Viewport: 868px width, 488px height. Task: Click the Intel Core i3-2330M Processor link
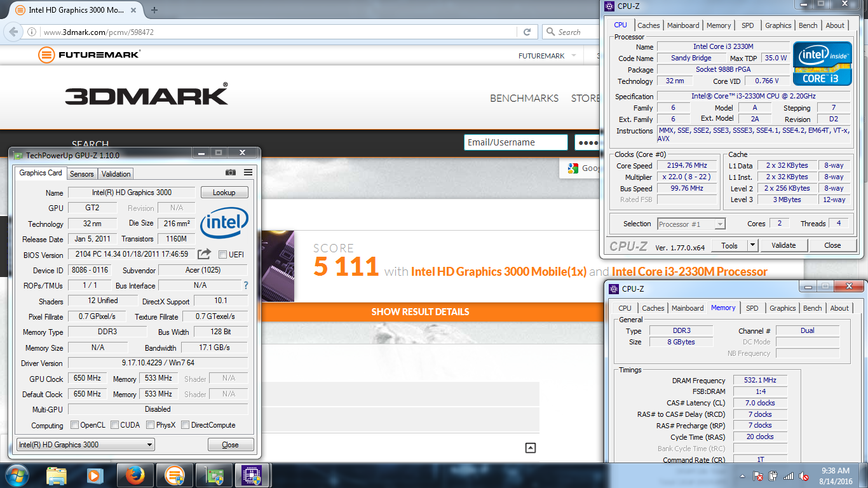click(690, 271)
